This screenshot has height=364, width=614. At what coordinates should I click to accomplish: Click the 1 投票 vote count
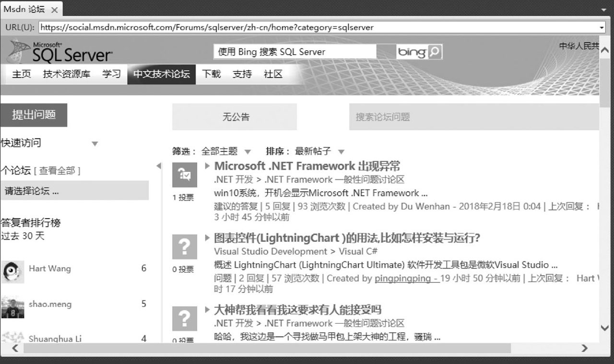[183, 198]
